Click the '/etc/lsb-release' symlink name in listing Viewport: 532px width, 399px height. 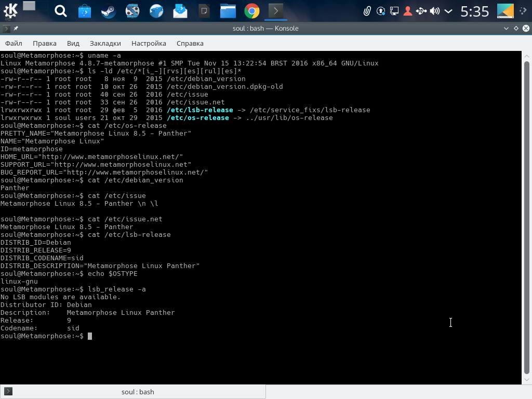coord(200,110)
